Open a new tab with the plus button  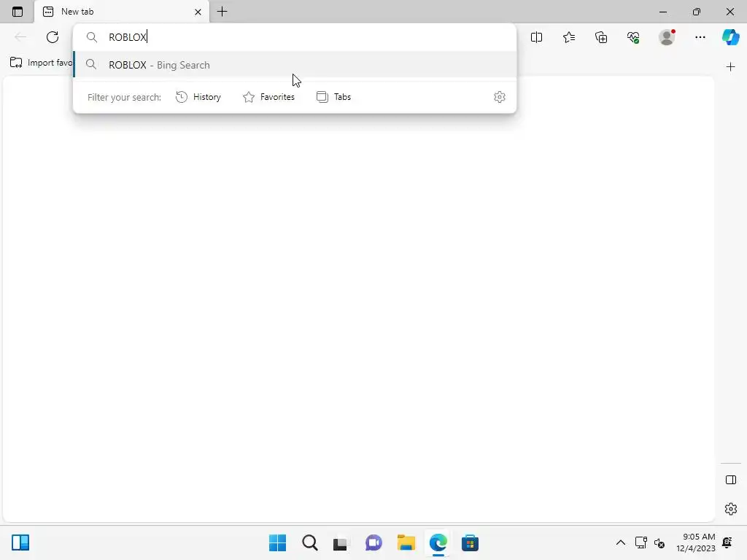[x=222, y=12]
